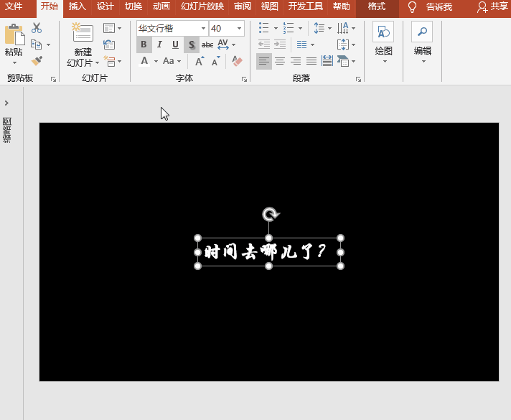Cut selection with scissors icon
This screenshot has height=420, width=511.
(37, 28)
